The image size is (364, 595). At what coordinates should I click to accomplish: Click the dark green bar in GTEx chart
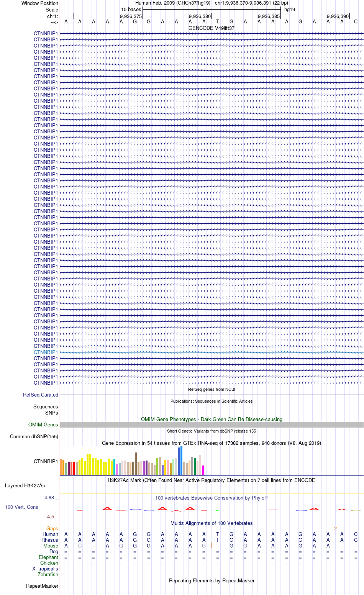pyautogui.click(x=195, y=467)
